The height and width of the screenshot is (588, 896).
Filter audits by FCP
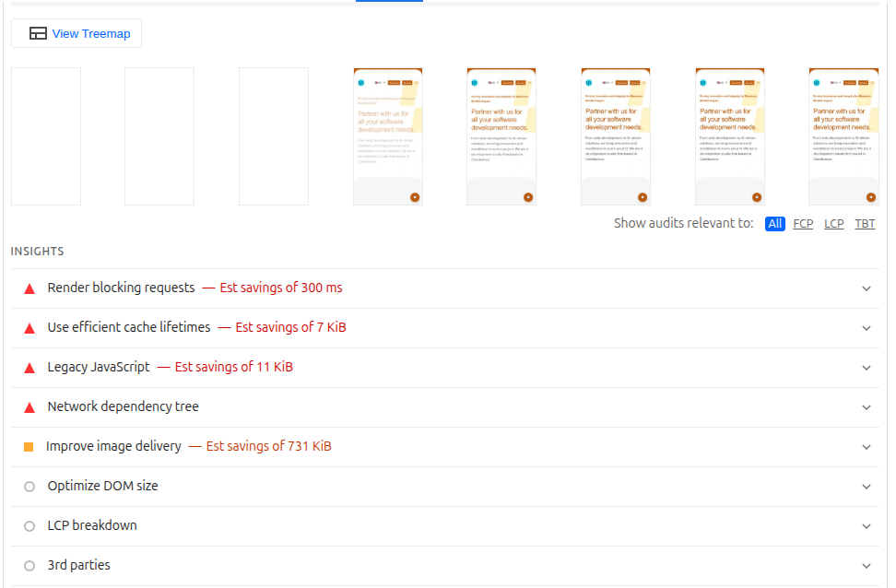pyautogui.click(x=803, y=224)
